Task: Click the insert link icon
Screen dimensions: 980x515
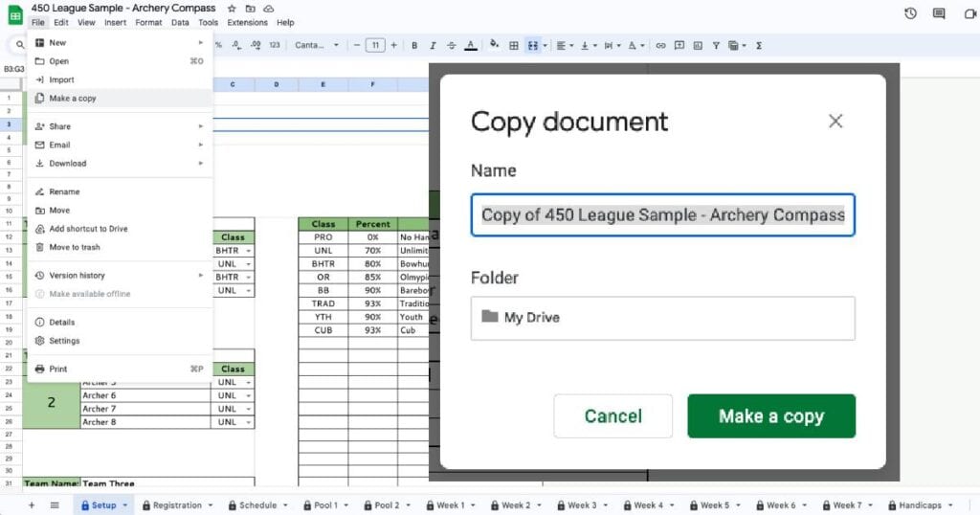Action: pyautogui.click(x=659, y=45)
